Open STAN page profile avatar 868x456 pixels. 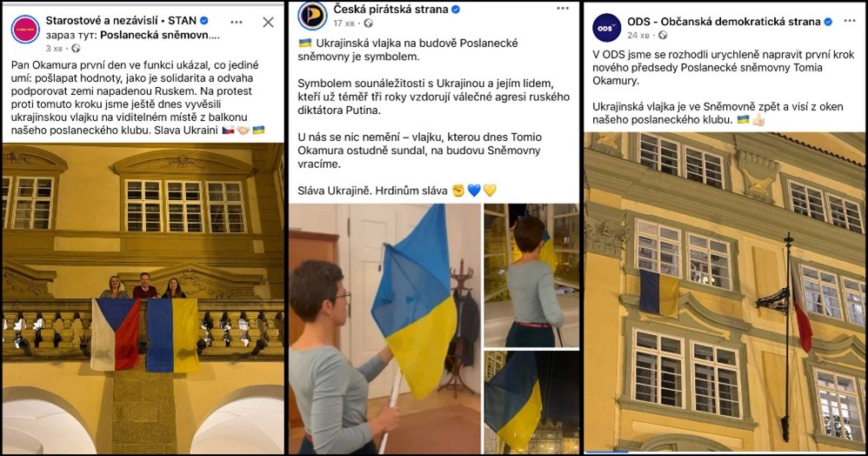click(25, 30)
